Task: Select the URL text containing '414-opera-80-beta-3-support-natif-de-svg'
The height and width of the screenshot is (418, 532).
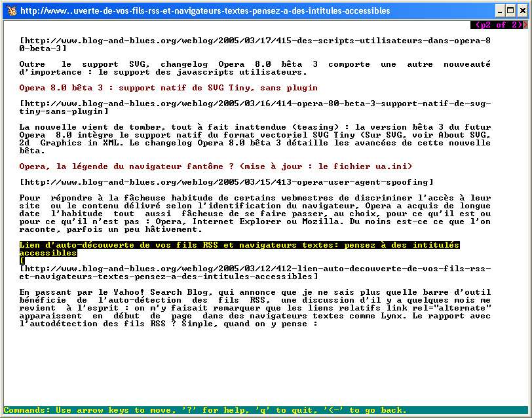Action: [255, 107]
